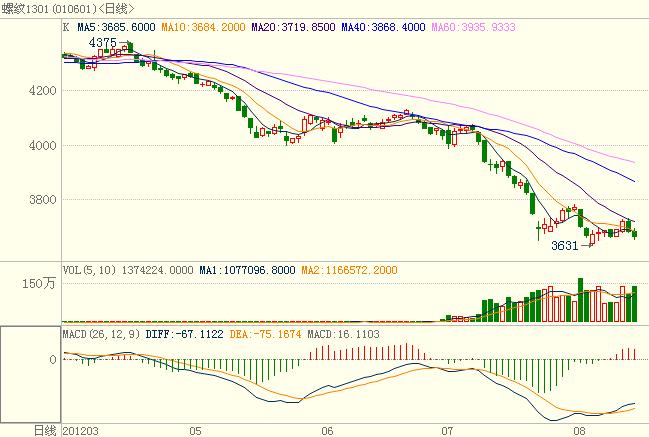Select the MA5 moving average label
The height and width of the screenshot is (437, 649).
(x=116, y=28)
